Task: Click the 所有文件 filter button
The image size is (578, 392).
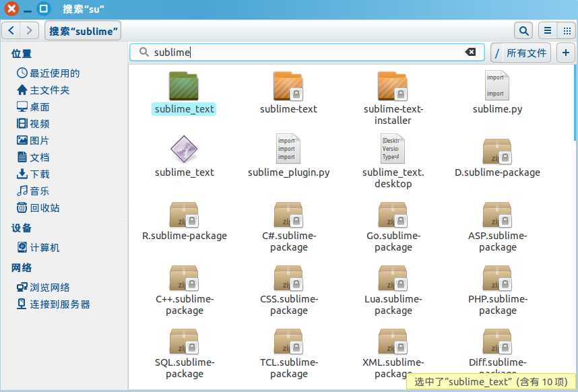Action: (x=526, y=53)
